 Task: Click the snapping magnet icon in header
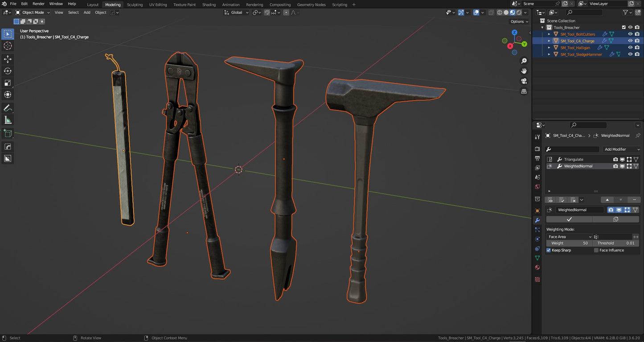pyautogui.click(x=267, y=12)
